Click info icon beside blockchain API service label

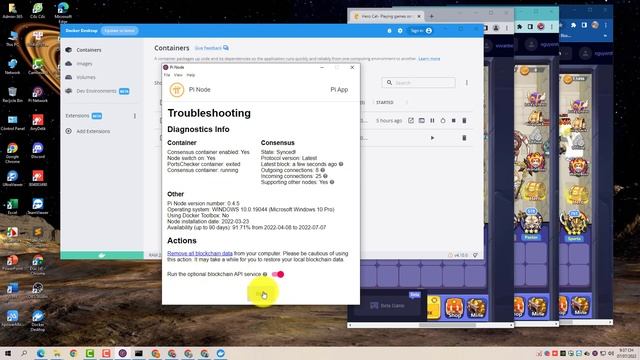pos(265,274)
